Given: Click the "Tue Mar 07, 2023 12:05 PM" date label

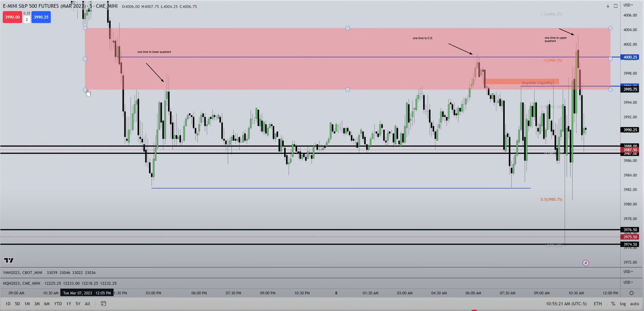Looking at the screenshot, I should (87, 293).
